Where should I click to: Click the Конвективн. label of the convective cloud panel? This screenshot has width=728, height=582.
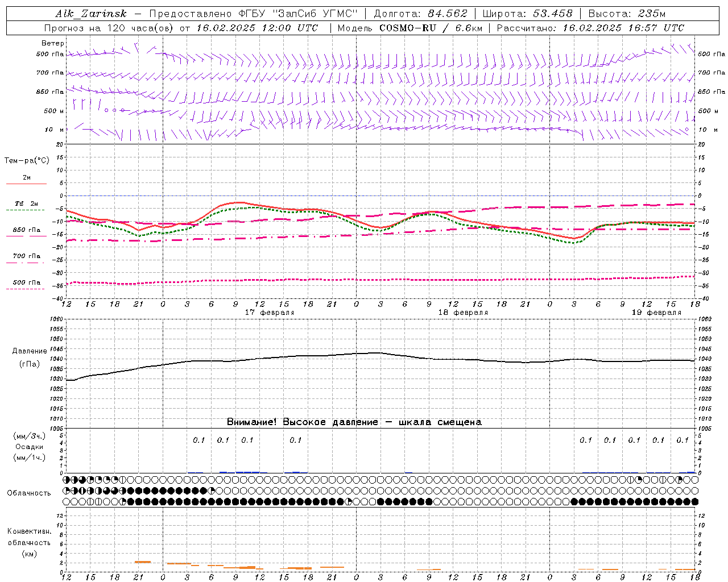click(29, 531)
